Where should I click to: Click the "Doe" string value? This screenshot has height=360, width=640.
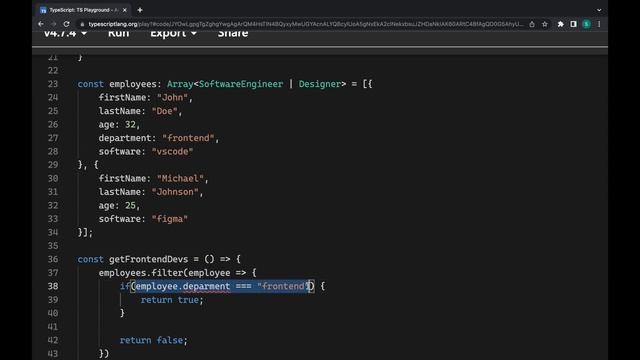164,111
